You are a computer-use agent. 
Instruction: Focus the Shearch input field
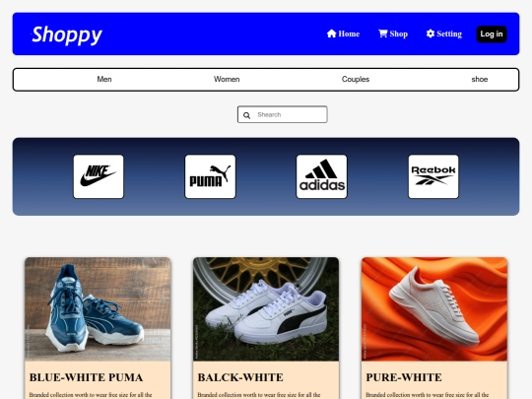click(283, 114)
